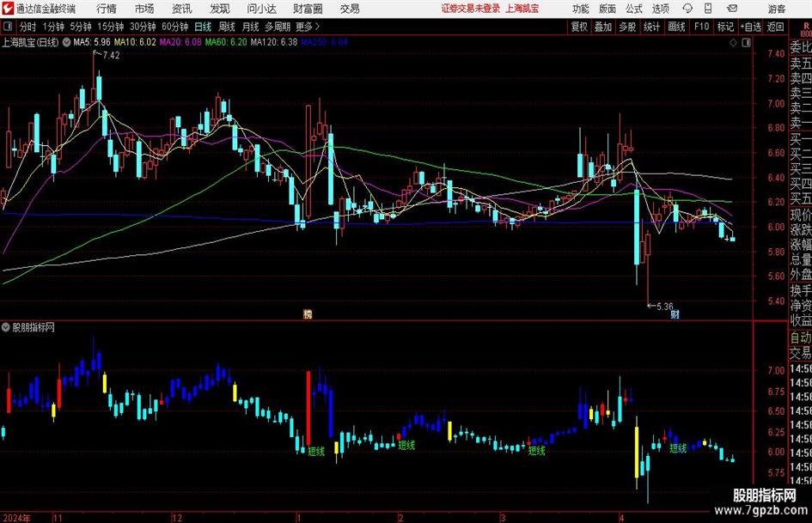Viewport: 812px width, 523px height.
Task: Click the 复权 adjustment button
Action: [x=579, y=27]
